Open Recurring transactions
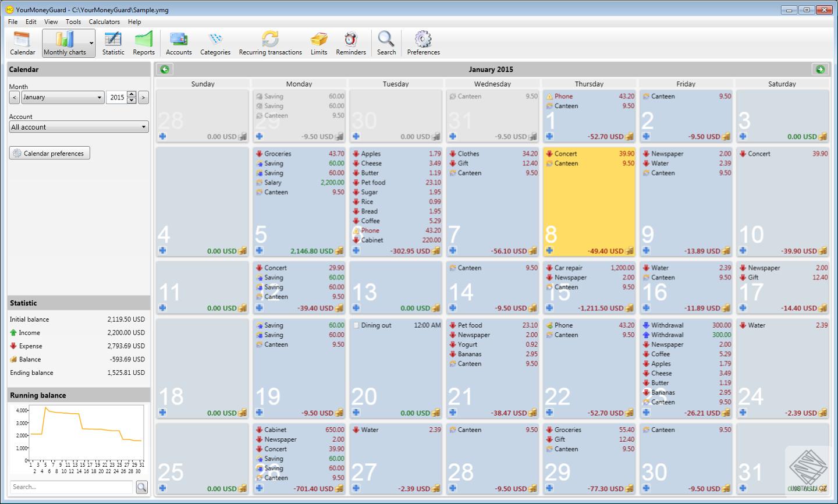The image size is (838, 504). 270,43
